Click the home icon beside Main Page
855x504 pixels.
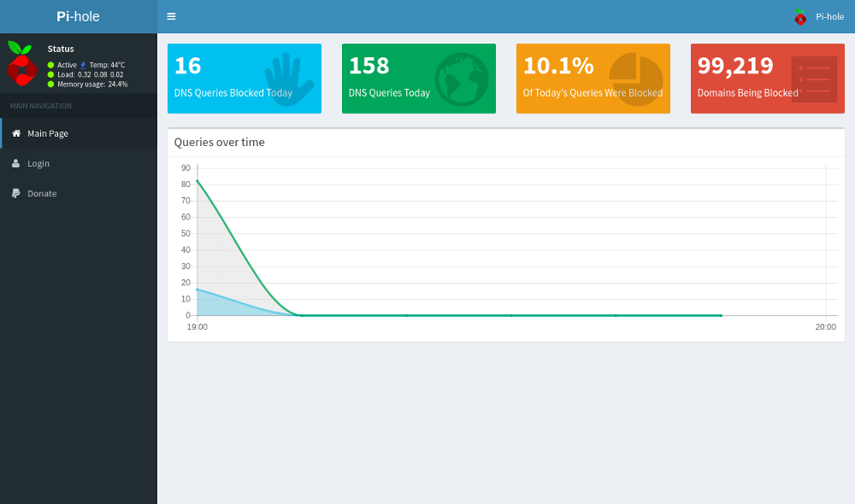tap(16, 133)
